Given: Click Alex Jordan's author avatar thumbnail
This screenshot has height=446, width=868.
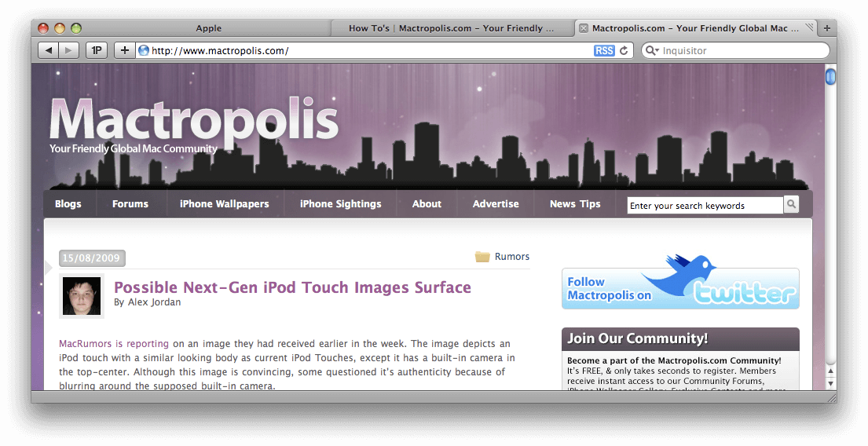Looking at the screenshot, I should pyautogui.click(x=82, y=296).
